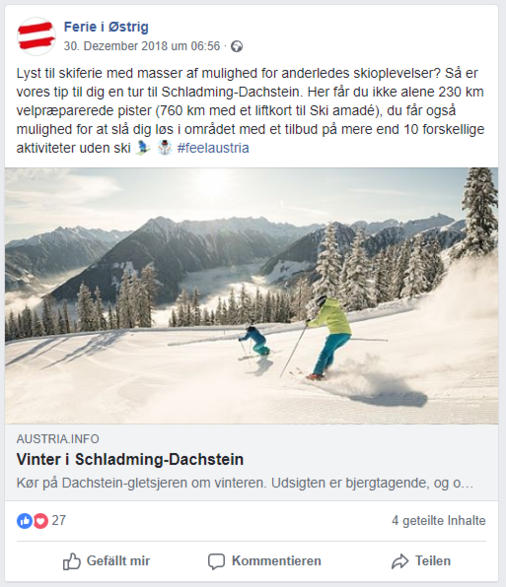Screen dimensions: 506x587
Task: Click the AUSTRIA.INFO source label
Action: click(58, 439)
